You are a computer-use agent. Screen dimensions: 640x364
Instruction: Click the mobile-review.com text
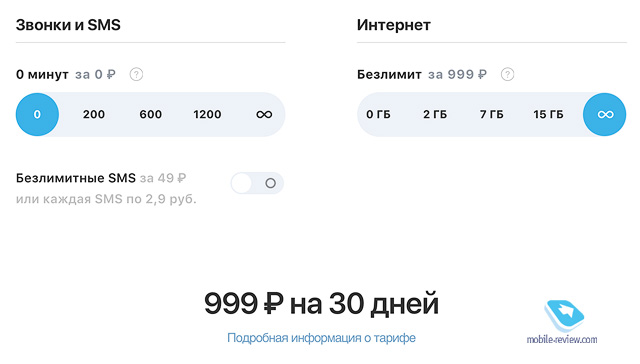(562, 340)
